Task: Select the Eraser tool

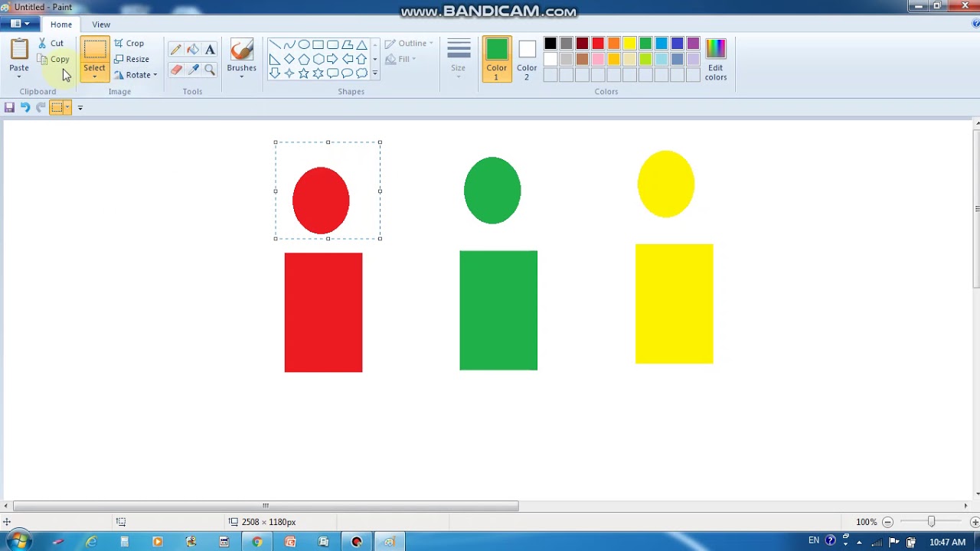Action: pos(176,70)
